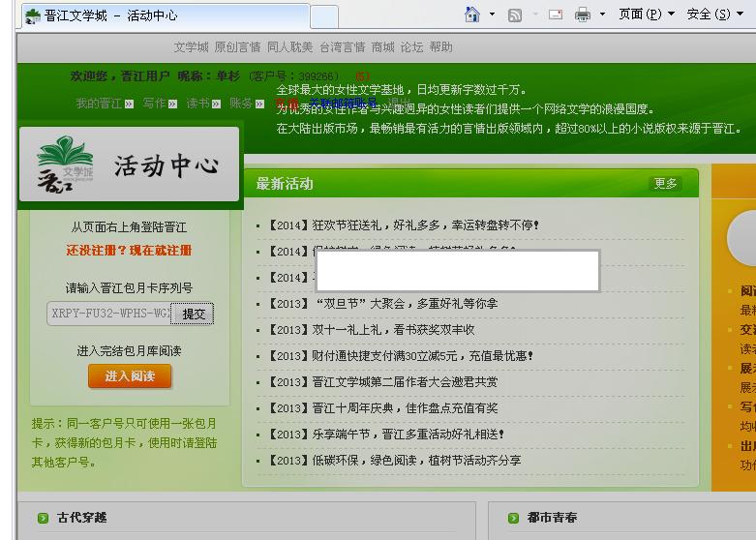The height and width of the screenshot is (540, 756).
Task: Select the 晋江文学城 - 活动中心 tab
Action: coord(165,15)
